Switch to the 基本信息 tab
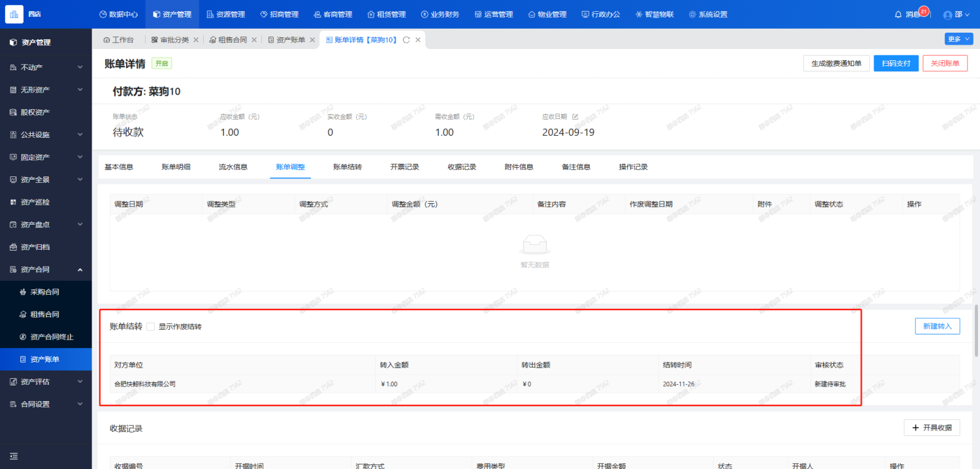Image resolution: width=980 pixels, height=469 pixels. [119, 167]
